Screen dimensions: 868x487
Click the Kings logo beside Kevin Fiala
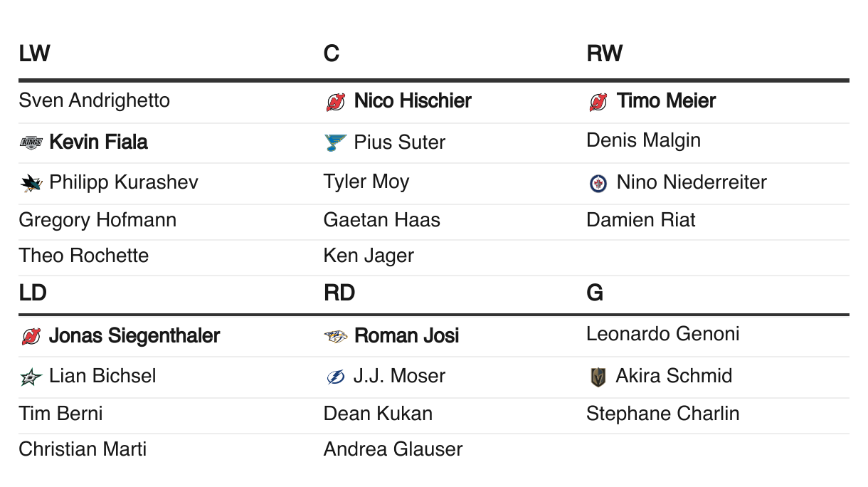coord(31,142)
